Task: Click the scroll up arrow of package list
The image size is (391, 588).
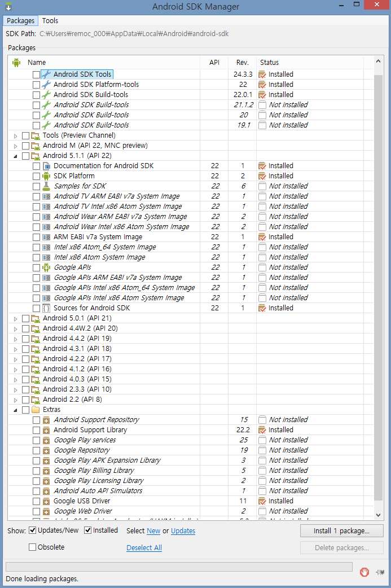Action: [378, 61]
